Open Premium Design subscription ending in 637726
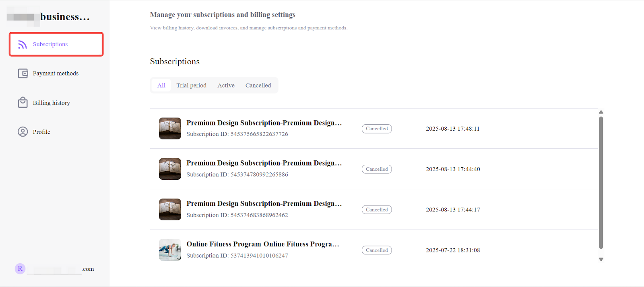644x287 pixels. pos(264,123)
